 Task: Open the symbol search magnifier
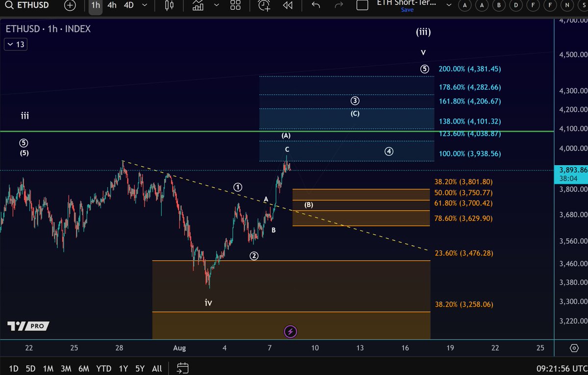(9, 6)
